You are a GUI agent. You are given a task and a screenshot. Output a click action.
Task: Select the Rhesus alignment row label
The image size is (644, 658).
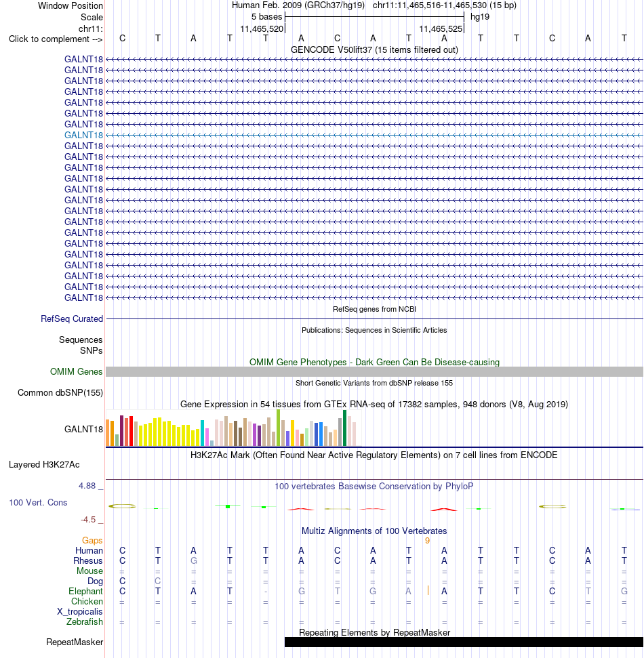[87, 561]
